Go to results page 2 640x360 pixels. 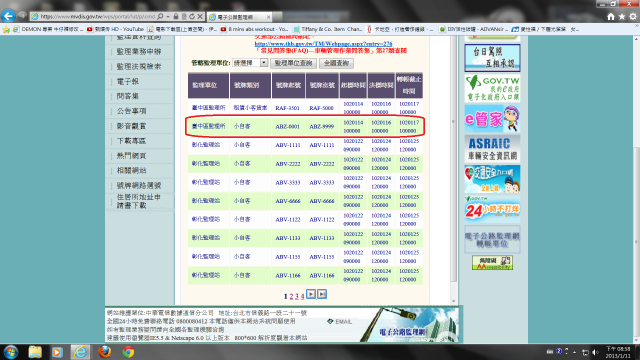coord(291,296)
